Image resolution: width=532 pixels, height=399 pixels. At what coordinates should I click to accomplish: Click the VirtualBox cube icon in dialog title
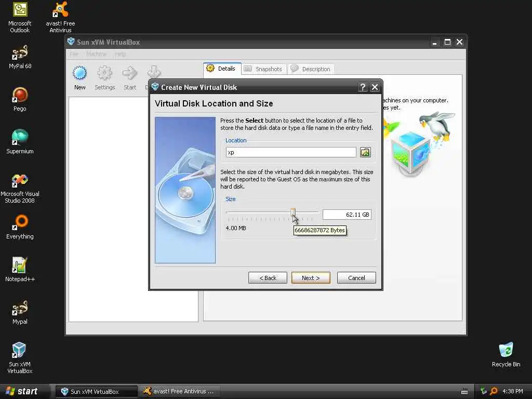click(155, 87)
